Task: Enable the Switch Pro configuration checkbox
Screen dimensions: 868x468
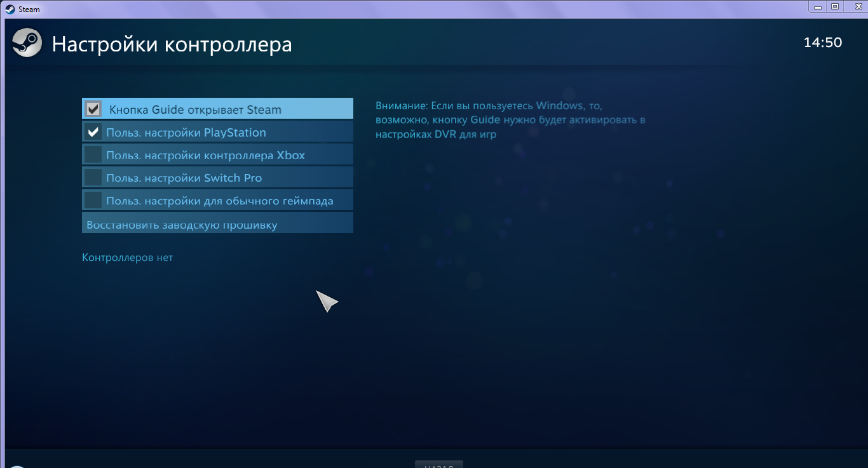Action: tap(93, 177)
